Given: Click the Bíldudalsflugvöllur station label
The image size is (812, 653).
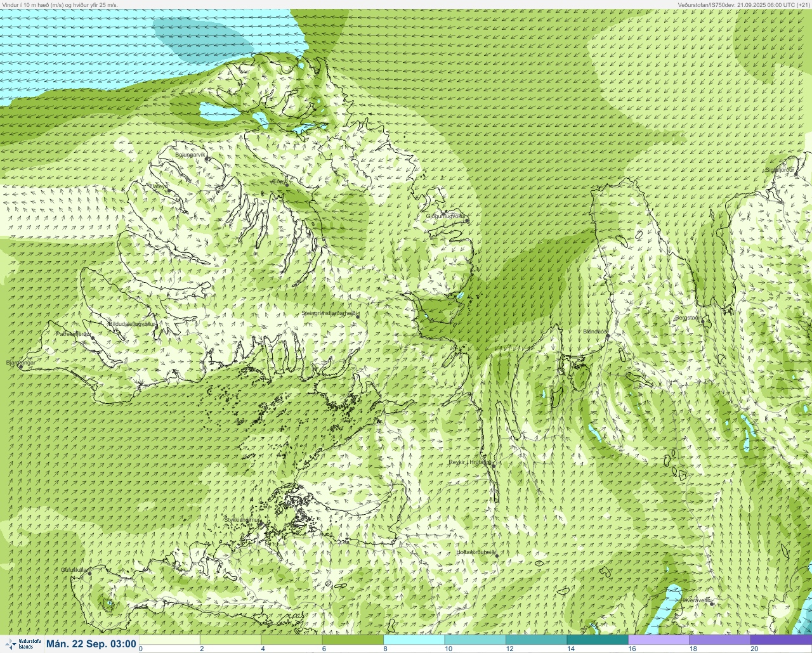Looking at the screenshot, I should tap(132, 323).
